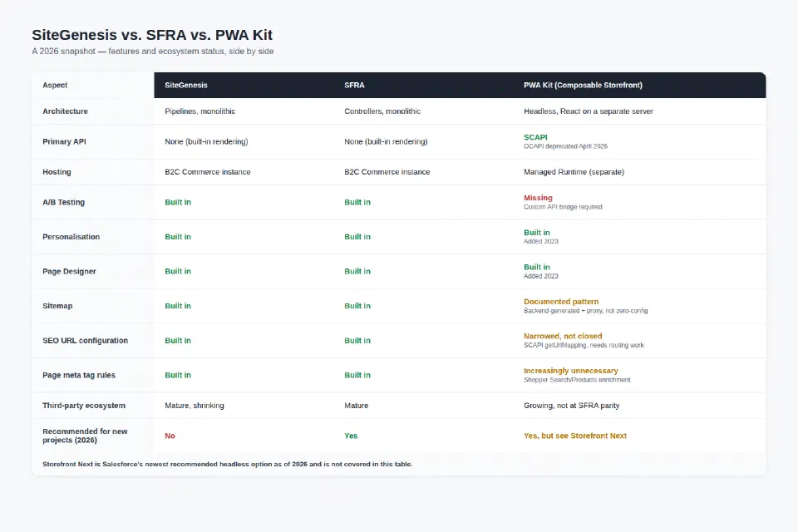The width and height of the screenshot is (798, 532).
Task: Click 'Built in' for SiteGenesis Page meta tag rules
Action: (178, 375)
